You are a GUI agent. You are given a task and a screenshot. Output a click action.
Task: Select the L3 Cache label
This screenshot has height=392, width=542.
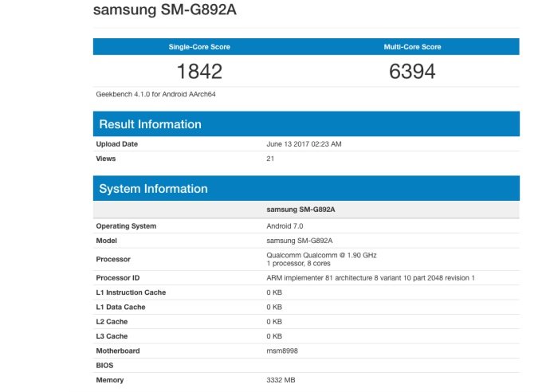(112, 336)
